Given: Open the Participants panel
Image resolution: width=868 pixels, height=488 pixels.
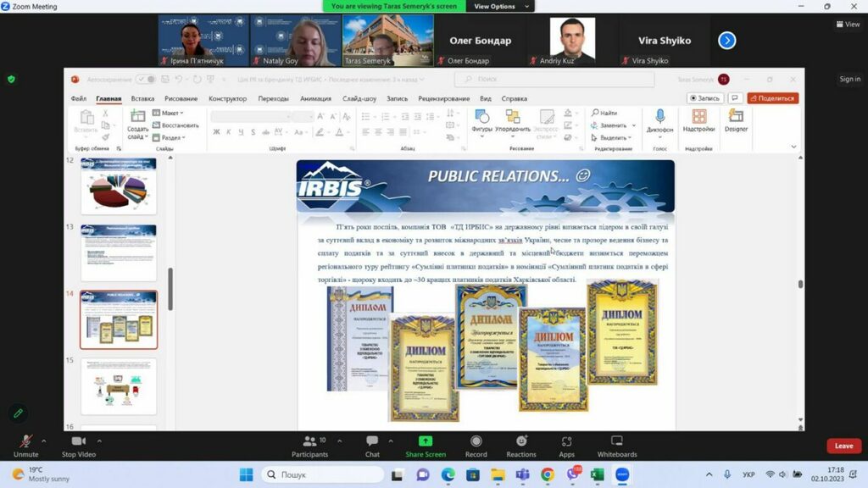Looking at the screenshot, I should pyautogui.click(x=309, y=442).
